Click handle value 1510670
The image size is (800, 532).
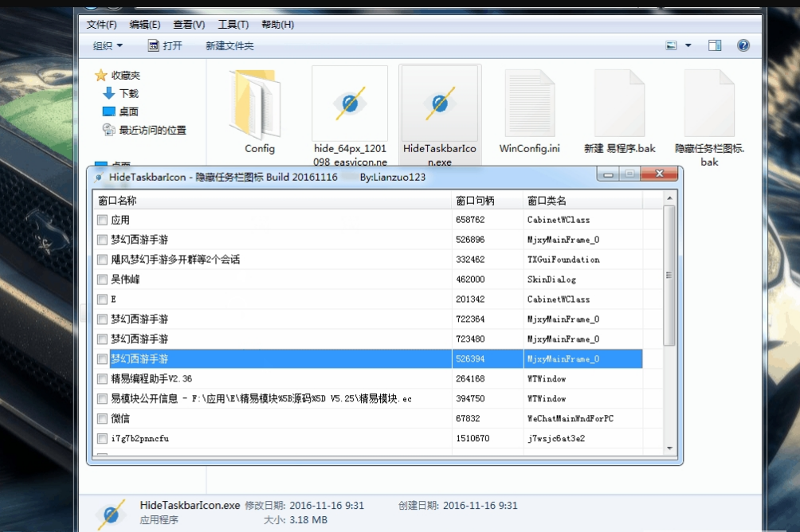pyautogui.click(x=473, y=439)
